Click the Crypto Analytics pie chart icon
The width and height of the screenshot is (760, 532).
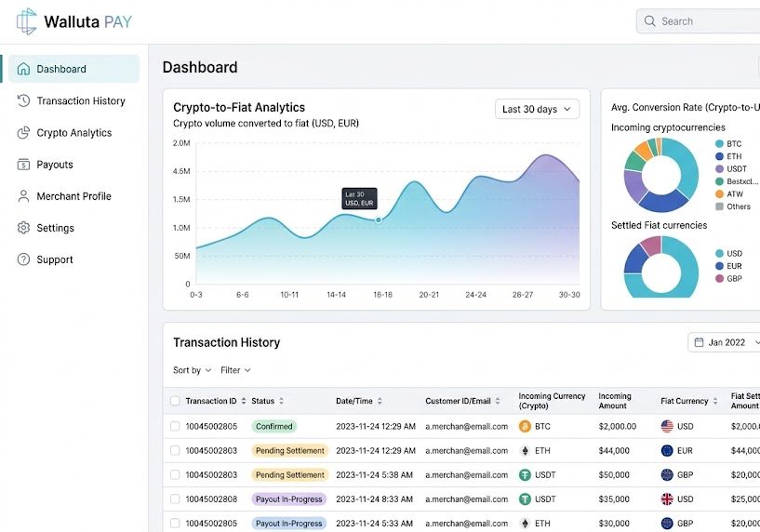[x=23, y=132]
